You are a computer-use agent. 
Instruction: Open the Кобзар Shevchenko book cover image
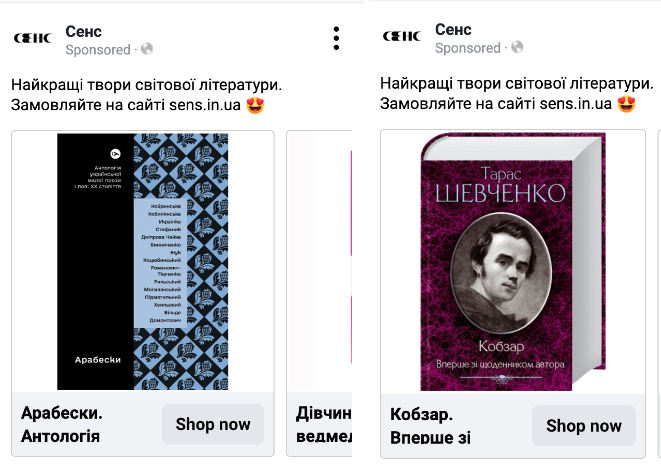pyautogui.click(x=513, y=261)
